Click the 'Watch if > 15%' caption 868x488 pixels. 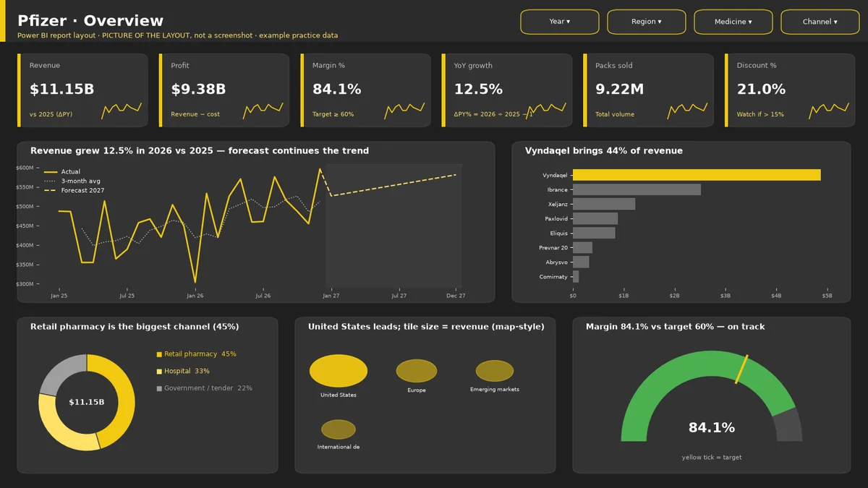(760, 114)
